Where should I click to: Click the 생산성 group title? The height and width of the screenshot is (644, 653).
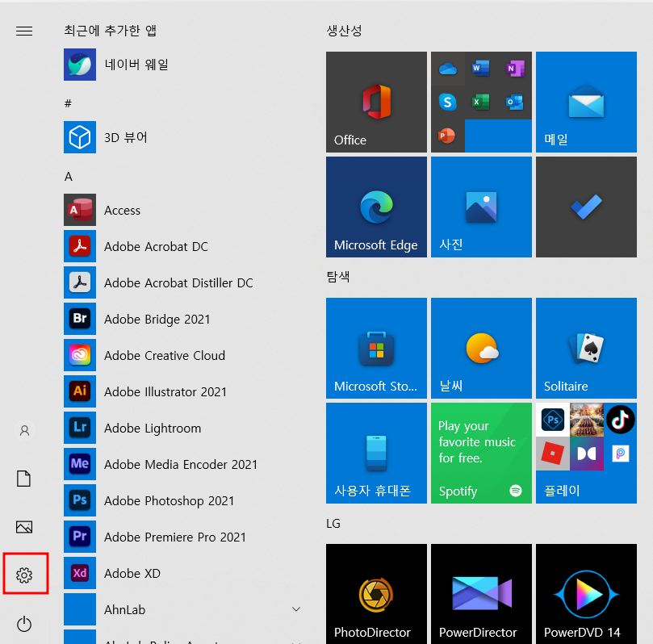pos(344,31)
